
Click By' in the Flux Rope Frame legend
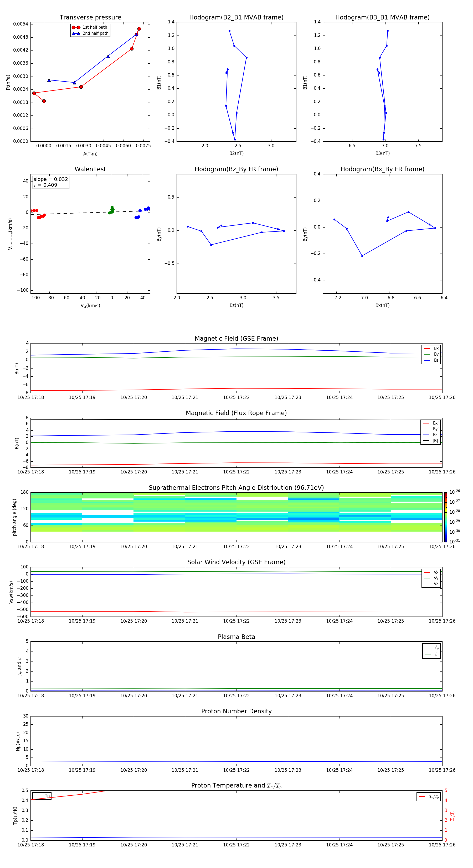431,429
